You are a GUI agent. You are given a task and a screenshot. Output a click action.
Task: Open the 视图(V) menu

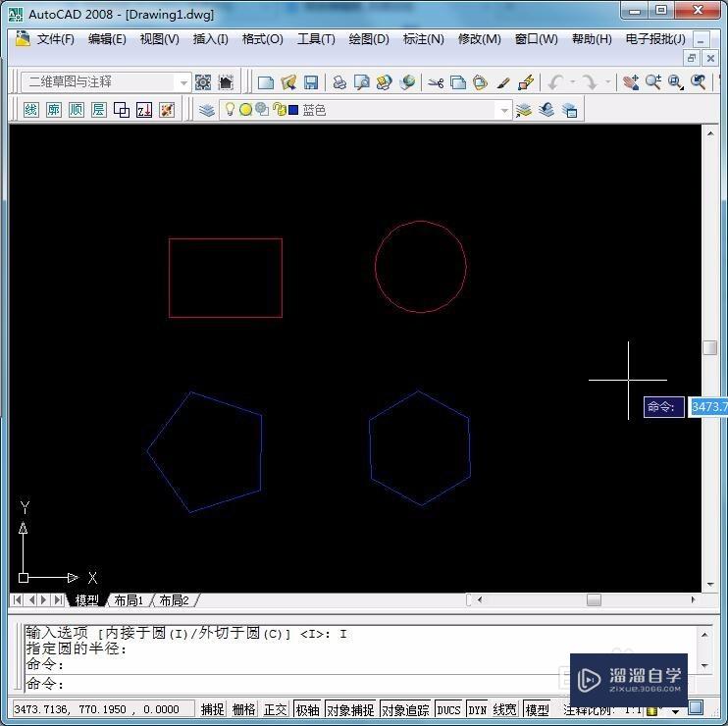(159, 39)
